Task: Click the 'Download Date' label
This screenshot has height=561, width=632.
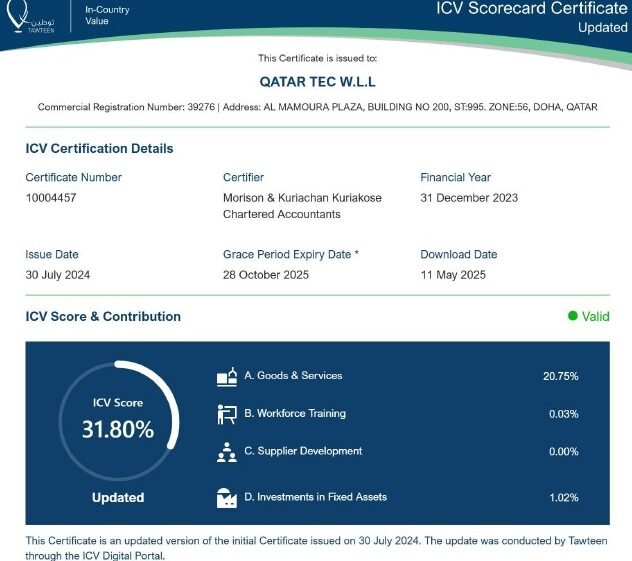Action: point(459,254)
